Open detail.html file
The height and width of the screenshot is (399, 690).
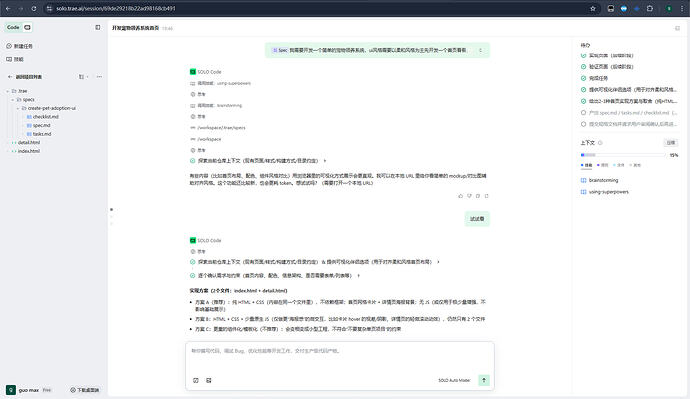(x=26, y=143)
